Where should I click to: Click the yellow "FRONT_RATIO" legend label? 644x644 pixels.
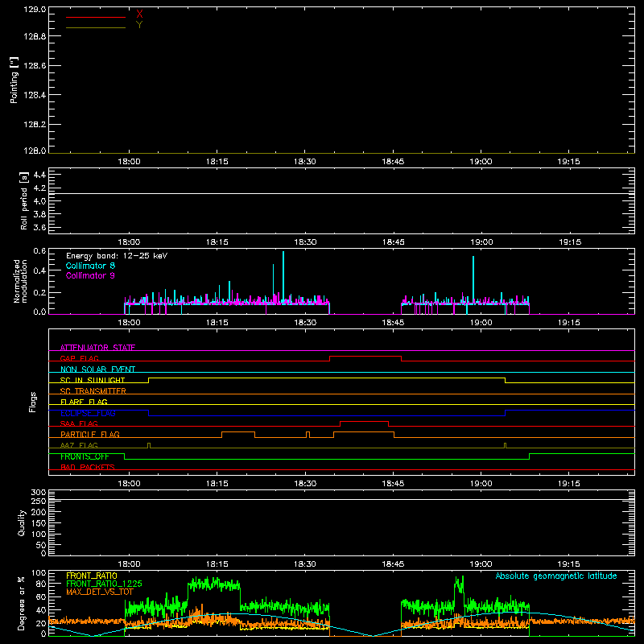click(x=92, y=576)
